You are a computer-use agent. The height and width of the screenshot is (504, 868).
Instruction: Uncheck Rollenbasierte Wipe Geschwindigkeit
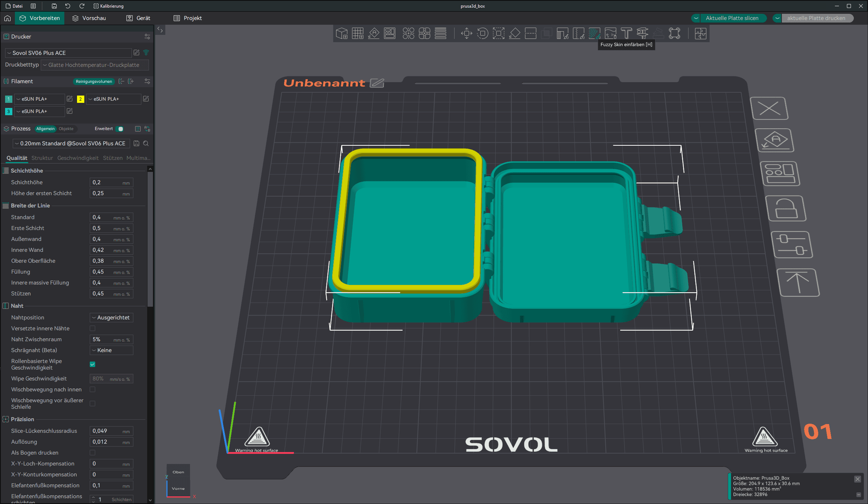(93, 364)
